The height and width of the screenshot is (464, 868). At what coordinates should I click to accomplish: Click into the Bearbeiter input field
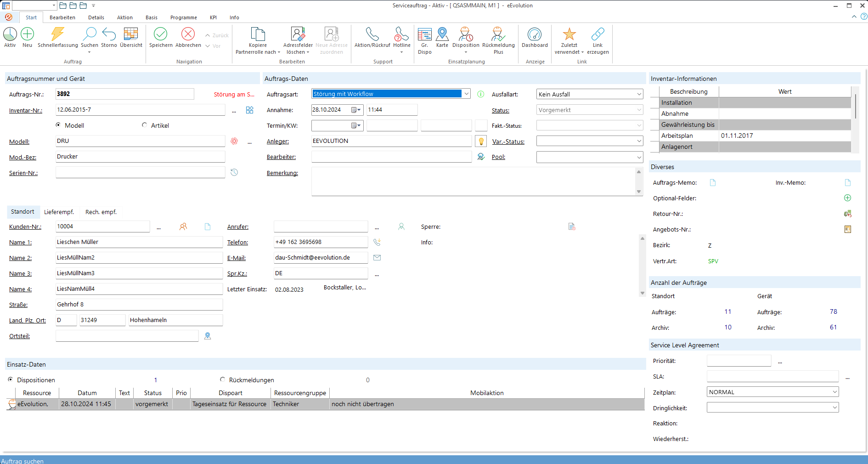392,157
